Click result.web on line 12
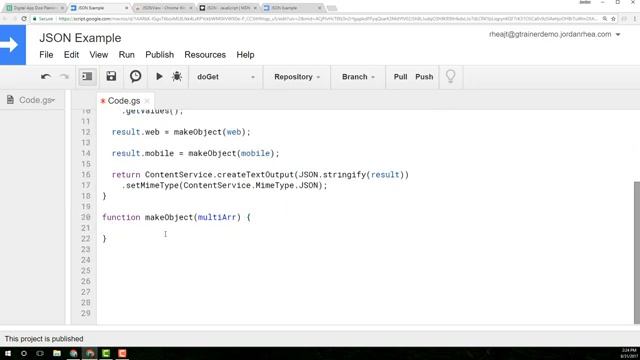Image resolution: width=640 pixels, height=360 pixels. pyautogui.click(x=136, y=132)
